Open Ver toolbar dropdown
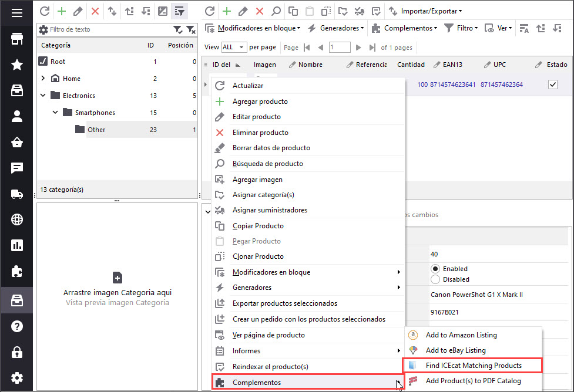Screen dimensions: 574x392 498,28
